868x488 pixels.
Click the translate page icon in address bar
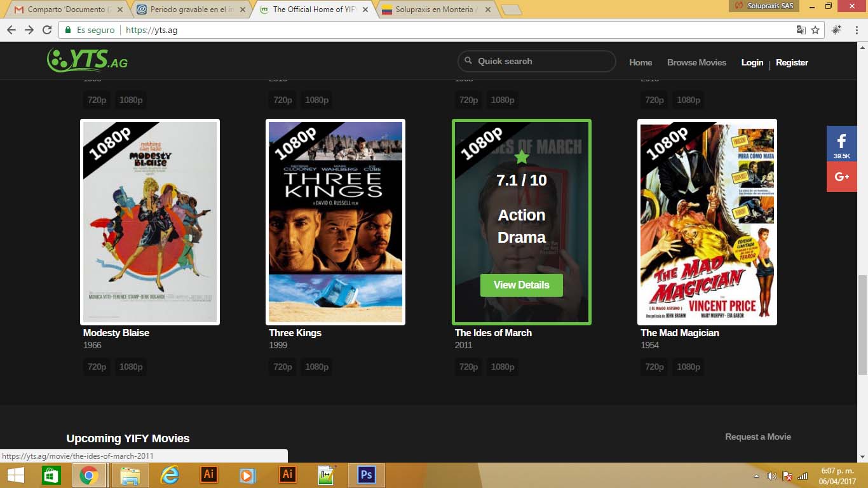(x=801, y=30)
